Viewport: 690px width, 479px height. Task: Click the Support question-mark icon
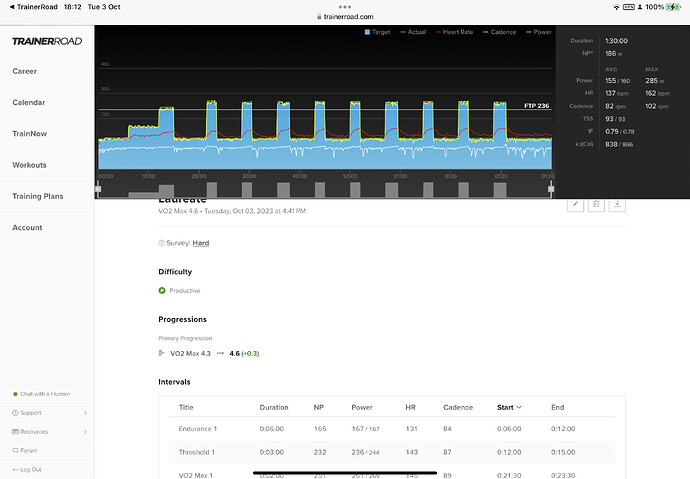click(x=15, y=413)
